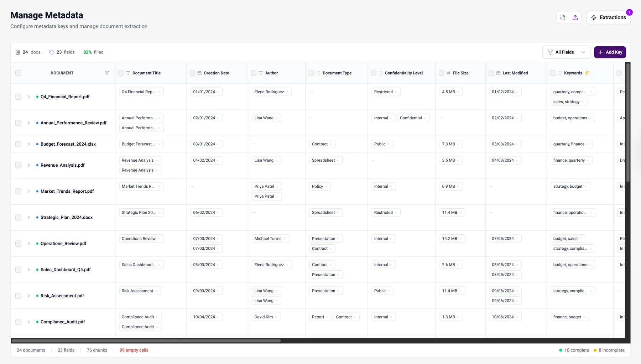
Task: Remove Michael Torres tag in Operations_Review row
Action: pyautogui.click(x=285, y=239)
